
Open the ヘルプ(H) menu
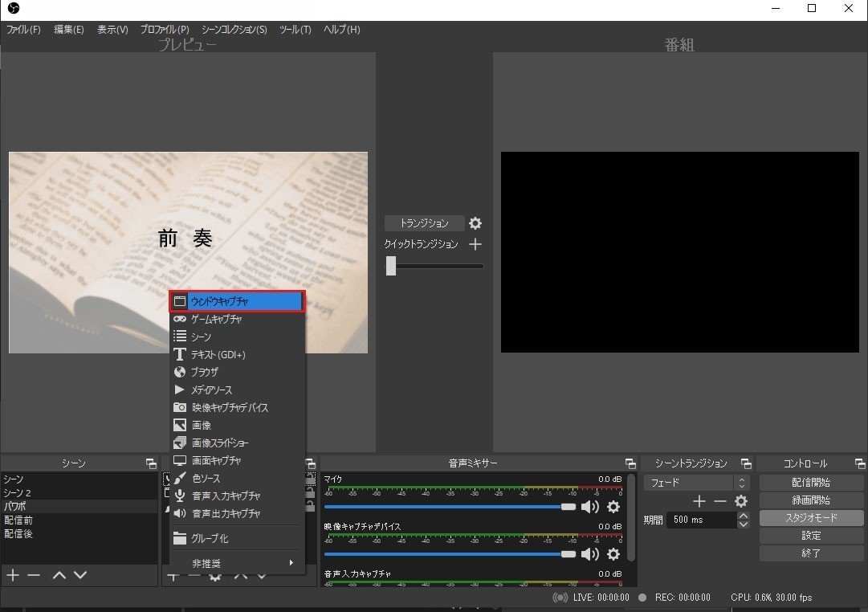[341, 30]
